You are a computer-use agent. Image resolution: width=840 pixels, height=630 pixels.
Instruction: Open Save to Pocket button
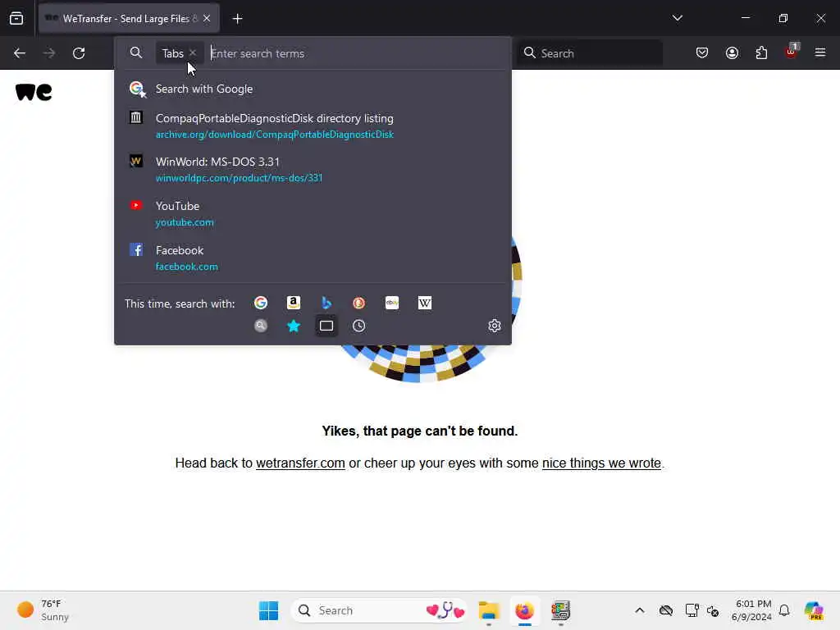point(702,52)
